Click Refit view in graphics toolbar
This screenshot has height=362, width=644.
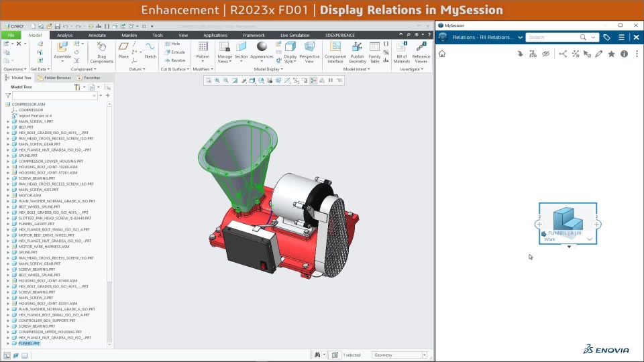209,80
